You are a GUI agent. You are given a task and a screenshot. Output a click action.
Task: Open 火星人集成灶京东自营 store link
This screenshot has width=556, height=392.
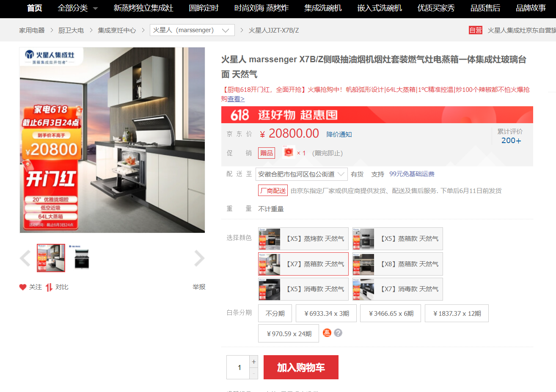(522, 30)
